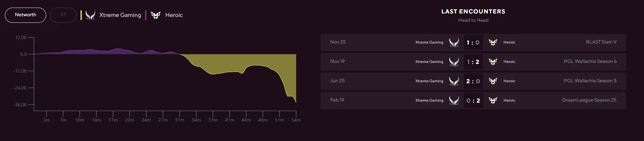Click the Feb 19 match date

pos(337,100)
